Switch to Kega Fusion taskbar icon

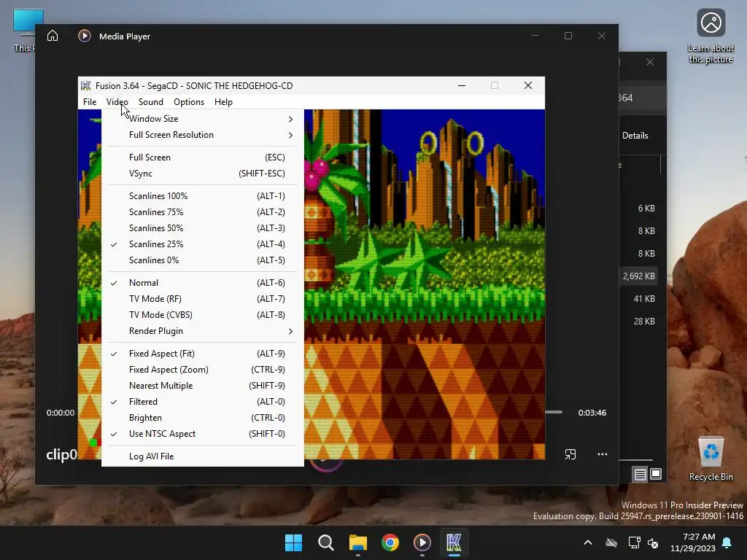click(x=454, y=542)
